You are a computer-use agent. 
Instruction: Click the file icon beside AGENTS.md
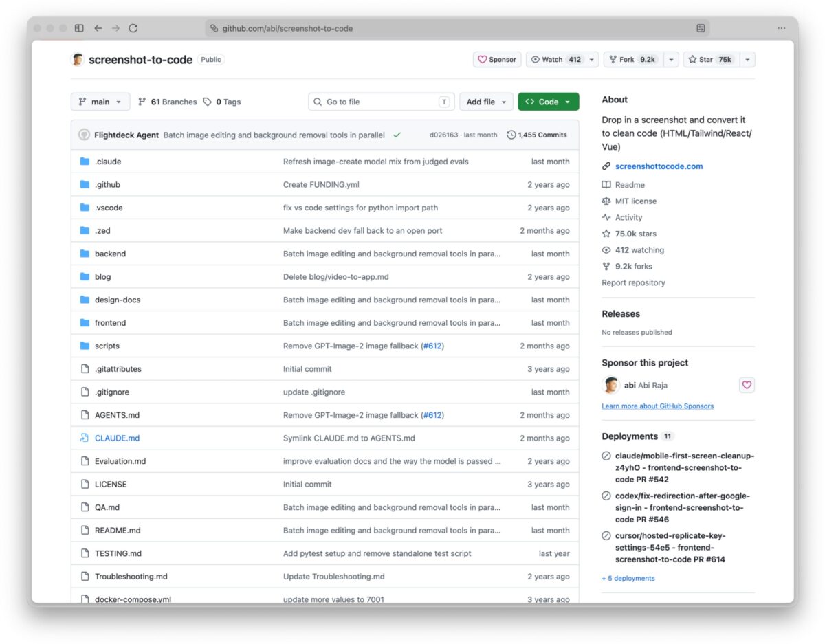click(x=85, y=415)
